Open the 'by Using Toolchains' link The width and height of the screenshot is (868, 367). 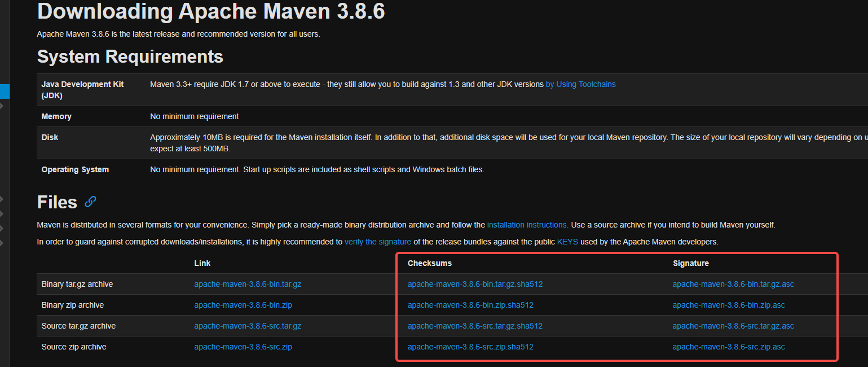pyautogui.click(x=580, y=84)
